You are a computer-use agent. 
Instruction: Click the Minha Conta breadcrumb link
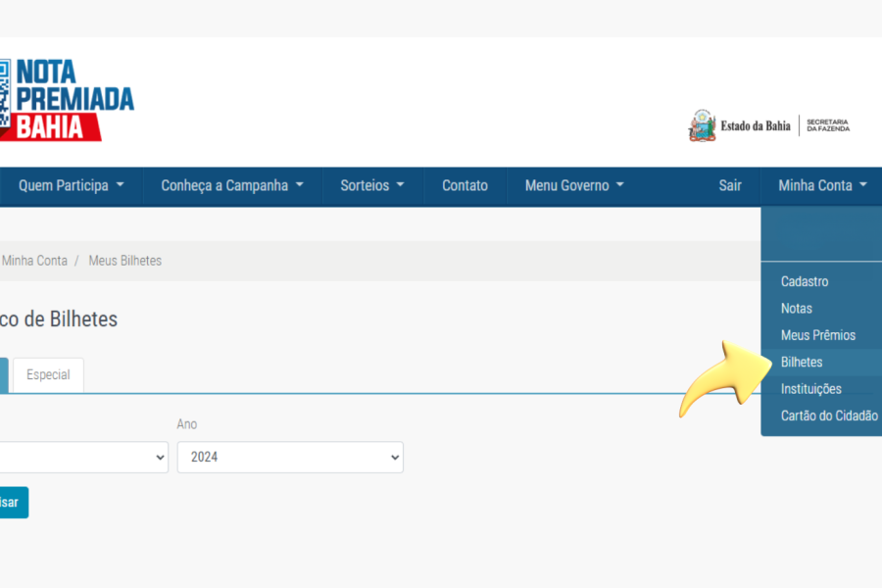coord(34,261)
